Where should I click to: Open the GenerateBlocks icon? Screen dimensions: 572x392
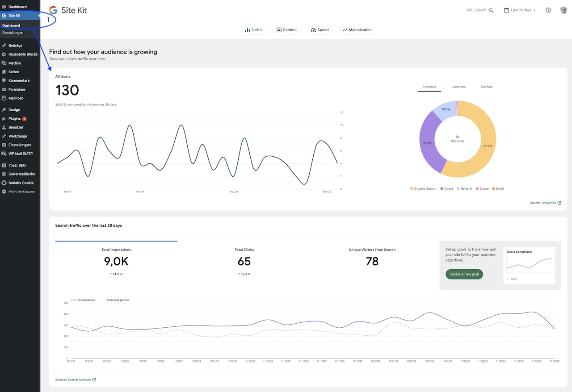tap(4, 174)
